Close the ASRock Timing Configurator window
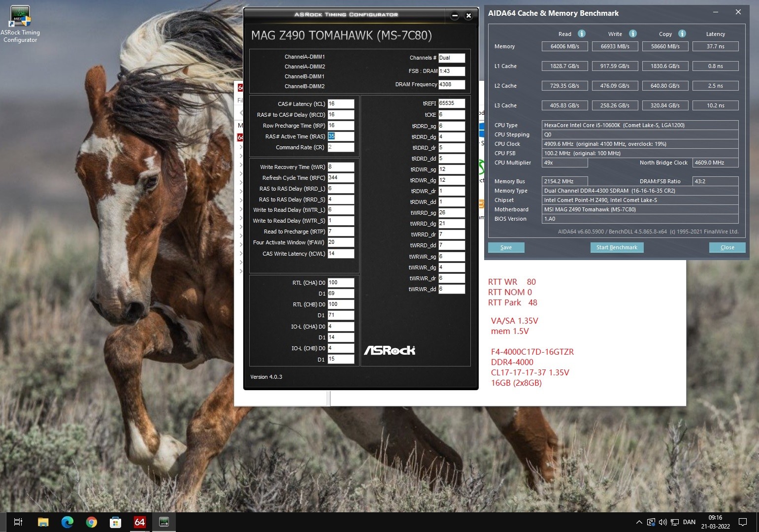 pos(469,16)
